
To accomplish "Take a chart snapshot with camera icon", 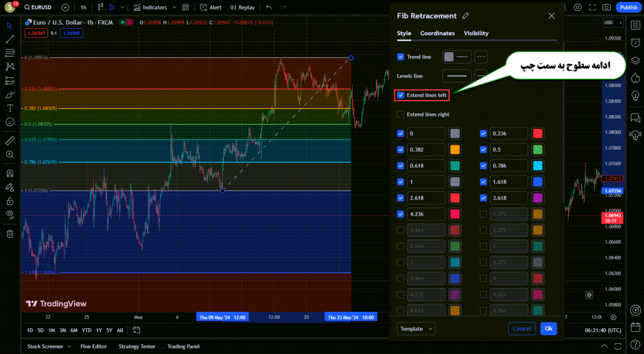I will coord(606,8).
